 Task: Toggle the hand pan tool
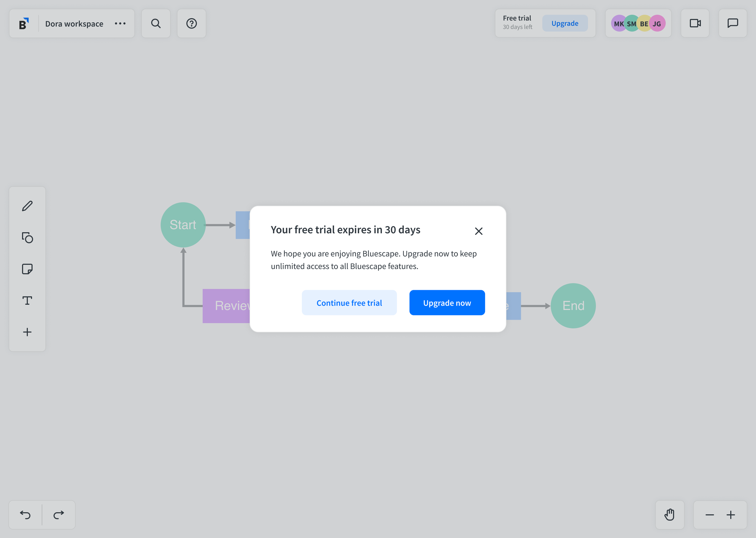670,515
